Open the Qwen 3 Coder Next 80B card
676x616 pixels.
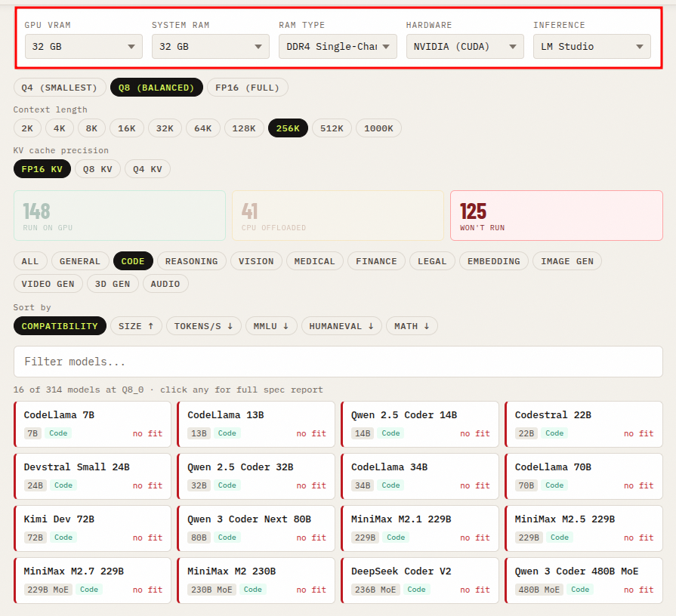point(256,528)
